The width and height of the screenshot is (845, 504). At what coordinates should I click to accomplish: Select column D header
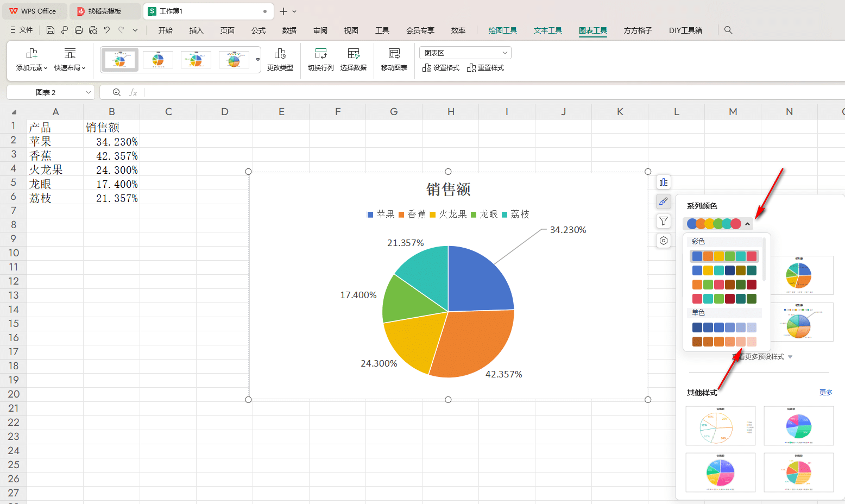[225, 112]
